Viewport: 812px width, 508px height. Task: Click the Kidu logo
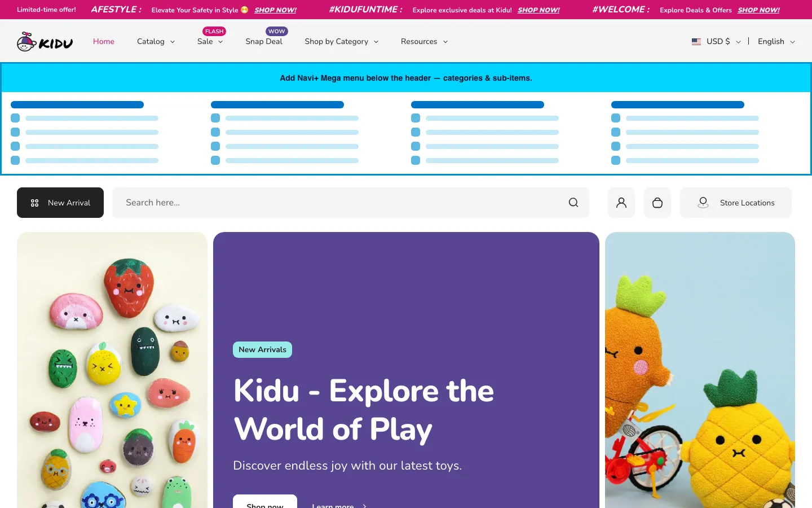[x=45, y=42]
